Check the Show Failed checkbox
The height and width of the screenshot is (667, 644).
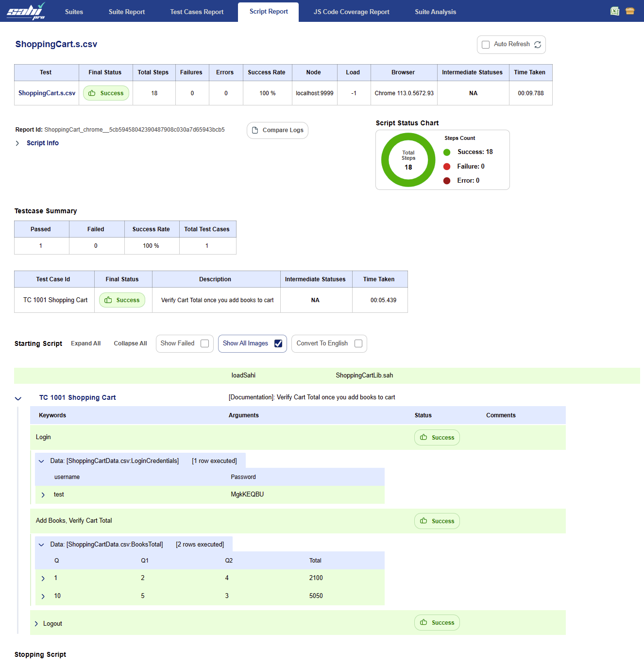point(204,343)
